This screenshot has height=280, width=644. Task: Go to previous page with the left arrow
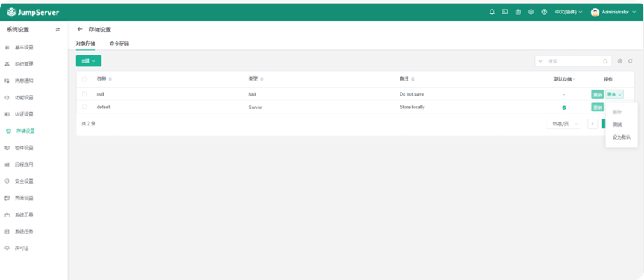point(593,124)
